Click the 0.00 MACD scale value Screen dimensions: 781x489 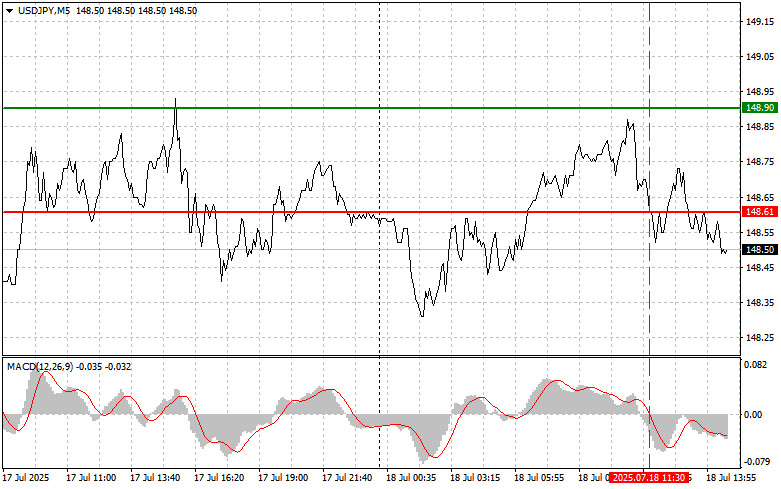[x=753, y=415]
